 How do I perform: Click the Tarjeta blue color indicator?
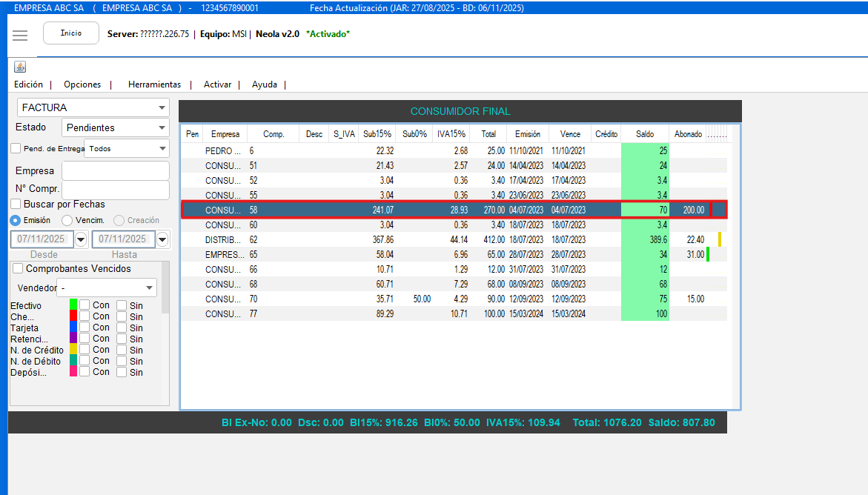coord(73,328)
